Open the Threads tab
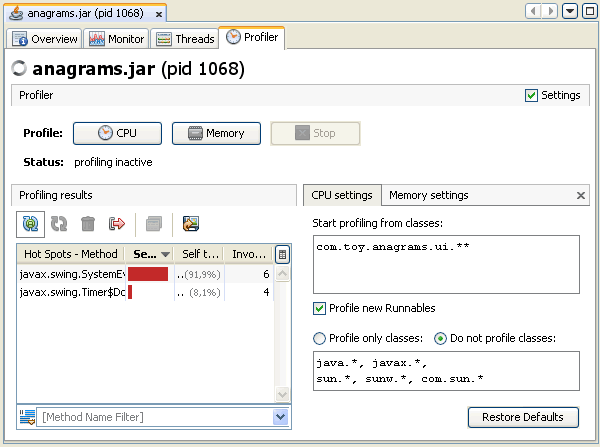The width and height of the screenshot is (600, 447). point(186,39)
